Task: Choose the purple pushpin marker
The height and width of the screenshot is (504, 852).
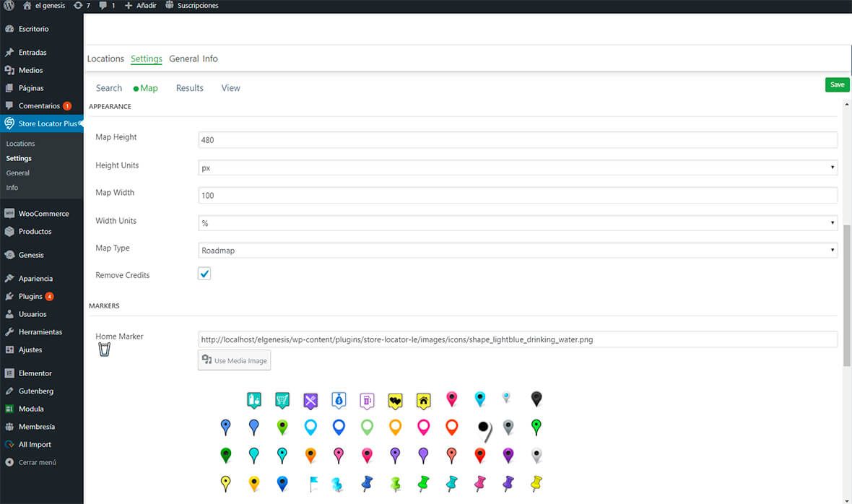Action: [x=508, y=483]
